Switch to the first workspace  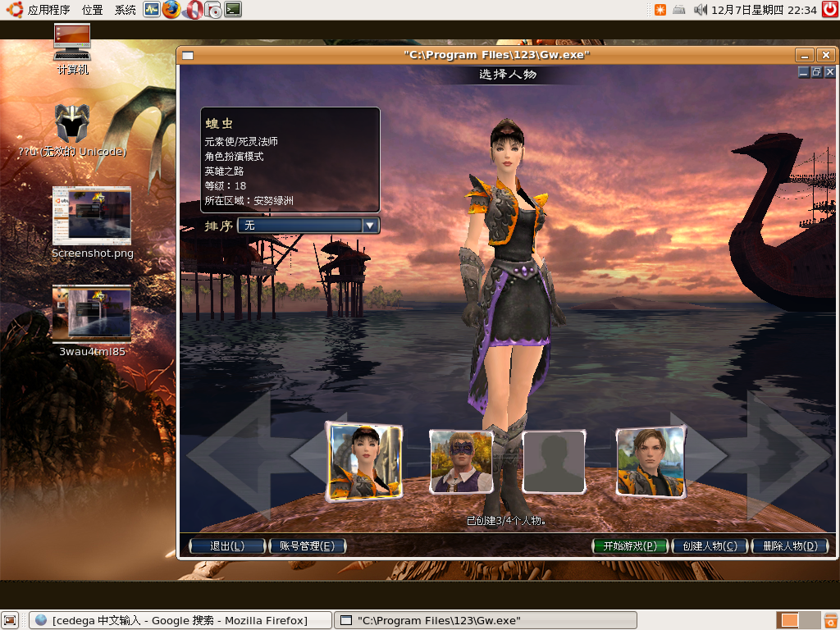coord(789,620)
